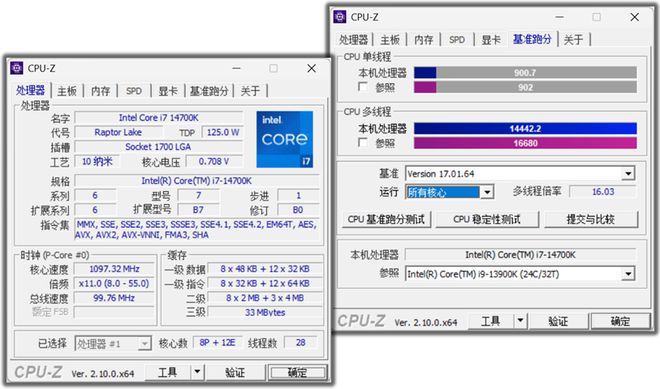The height and width of the screenshot is (389, 660).
Task: Click 提交与比较 button
Action: 591,219
